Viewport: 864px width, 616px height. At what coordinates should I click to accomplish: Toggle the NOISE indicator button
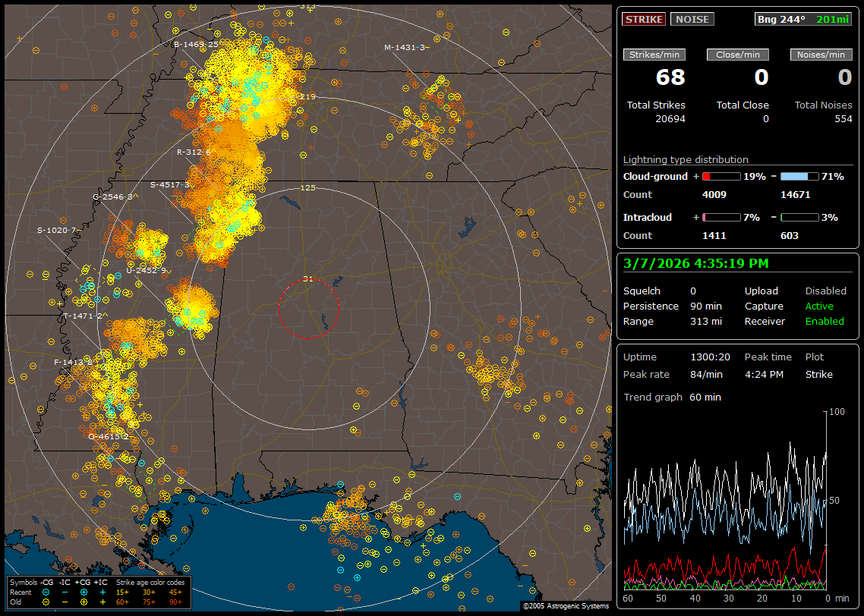692,19
